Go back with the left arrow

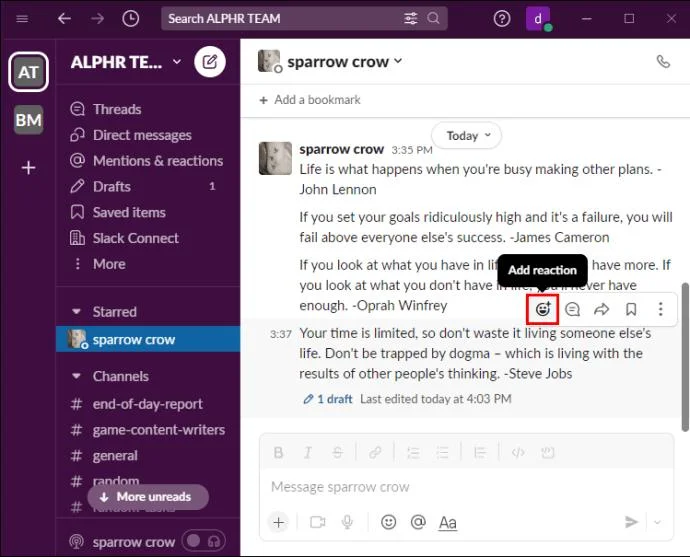tap(65, 18)
